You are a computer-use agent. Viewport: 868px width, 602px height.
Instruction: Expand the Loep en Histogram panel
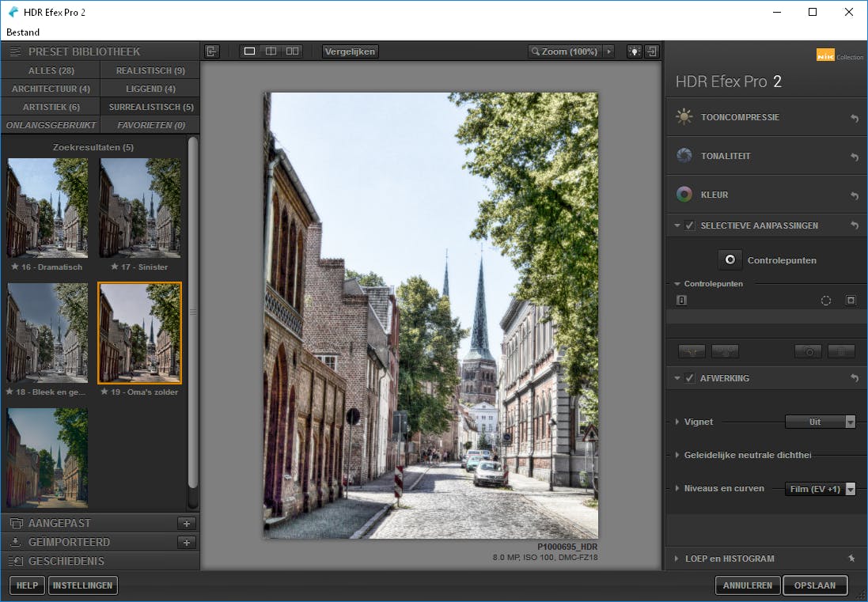pyautogui.click(x=677, y=558)
